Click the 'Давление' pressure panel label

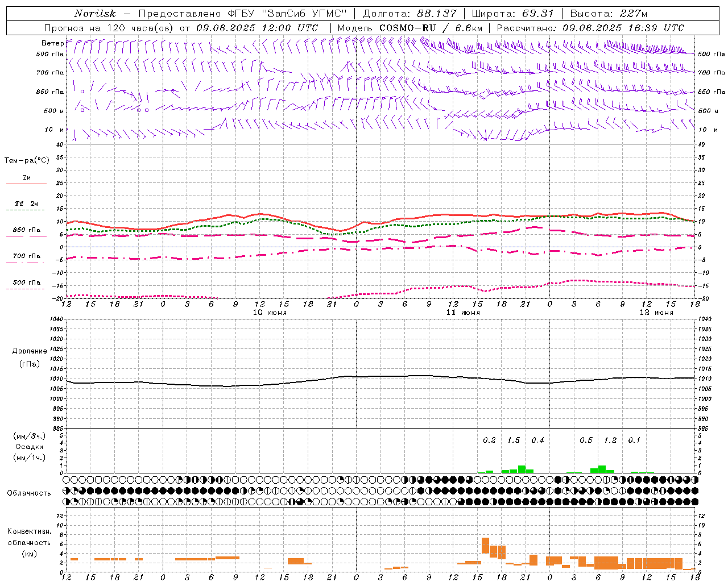pyautogui.click(x=30, y=351)
